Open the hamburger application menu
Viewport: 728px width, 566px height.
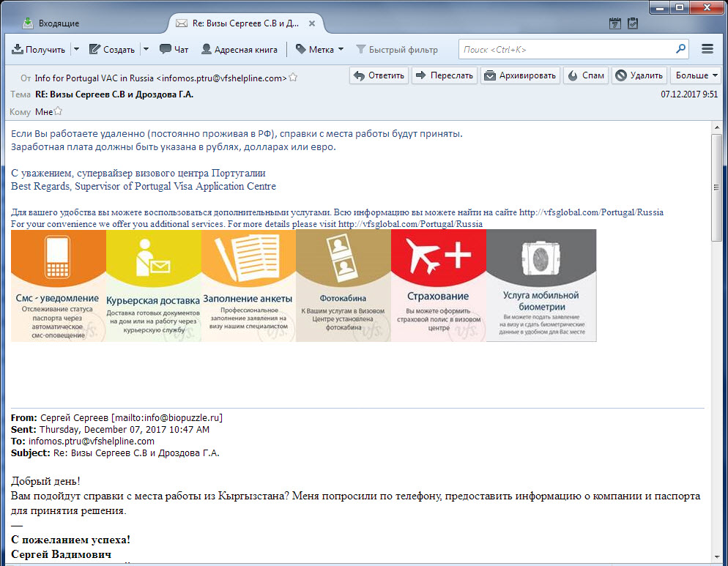click(707, 49)
